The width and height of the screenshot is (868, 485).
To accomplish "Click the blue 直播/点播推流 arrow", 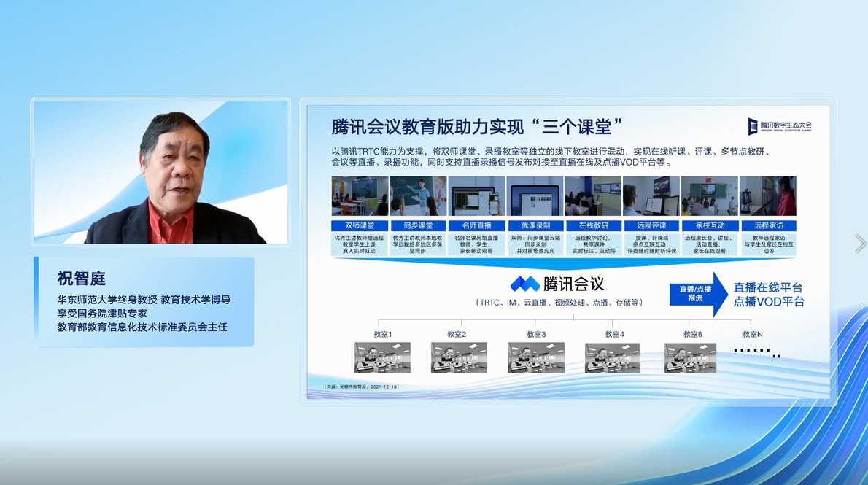I will [698, 294].
